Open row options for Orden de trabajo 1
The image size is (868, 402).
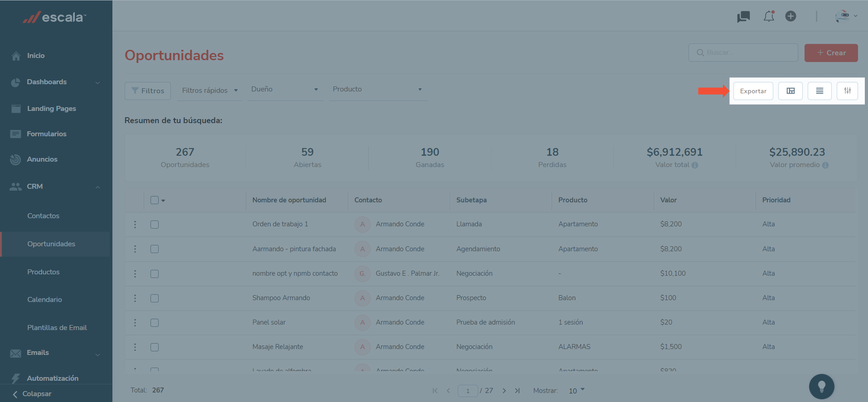click(x=135, y=225)
